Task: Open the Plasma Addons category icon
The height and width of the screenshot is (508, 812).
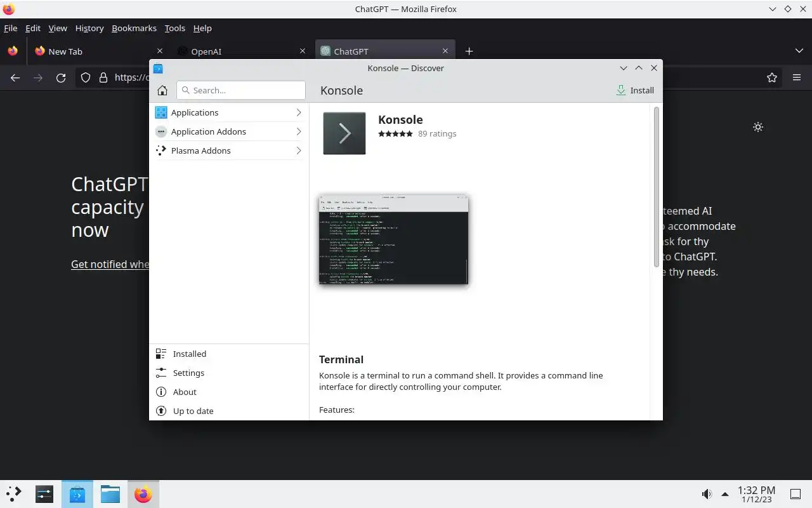Action: [x=161, y=150]
